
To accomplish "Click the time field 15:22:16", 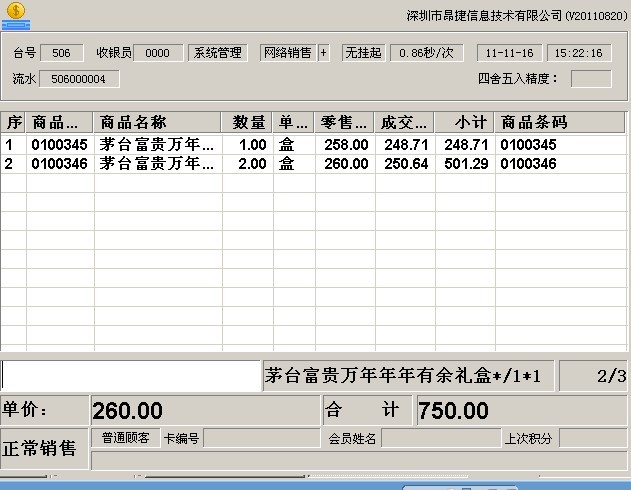I will tap(579, 53).
